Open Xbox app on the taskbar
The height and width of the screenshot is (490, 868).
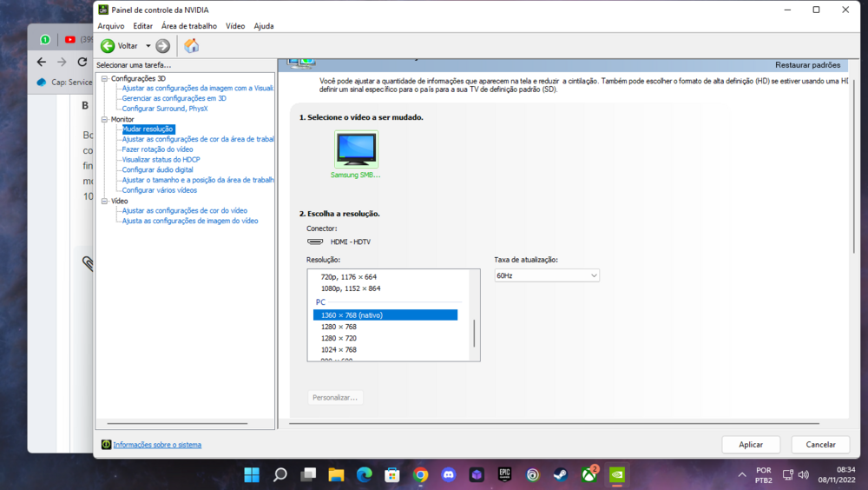tap(589, 473)
